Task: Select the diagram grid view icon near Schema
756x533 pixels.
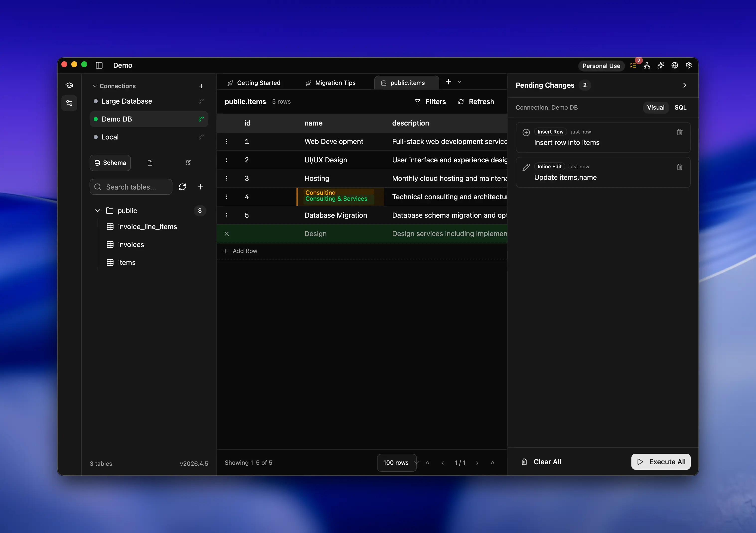Action: click(189, 163)
